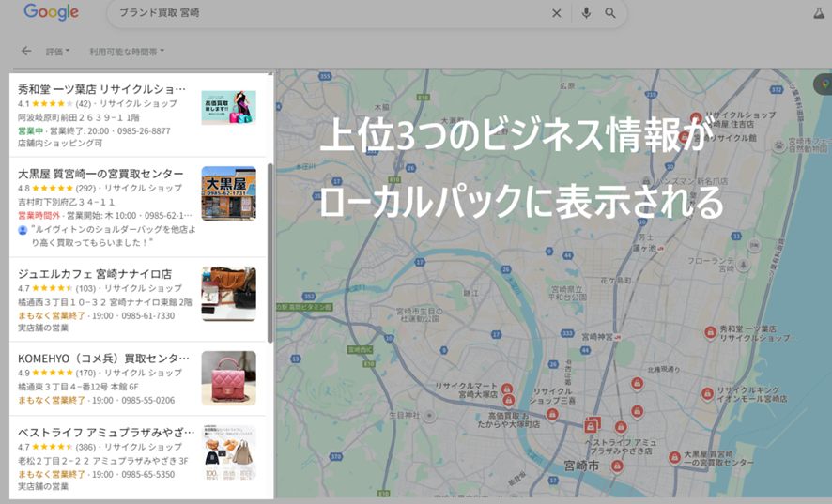Click map pin for リサイクルショップ三喜
Image resolution: width=832 pixels, height=504 pixels.
[x=552, y=414]
